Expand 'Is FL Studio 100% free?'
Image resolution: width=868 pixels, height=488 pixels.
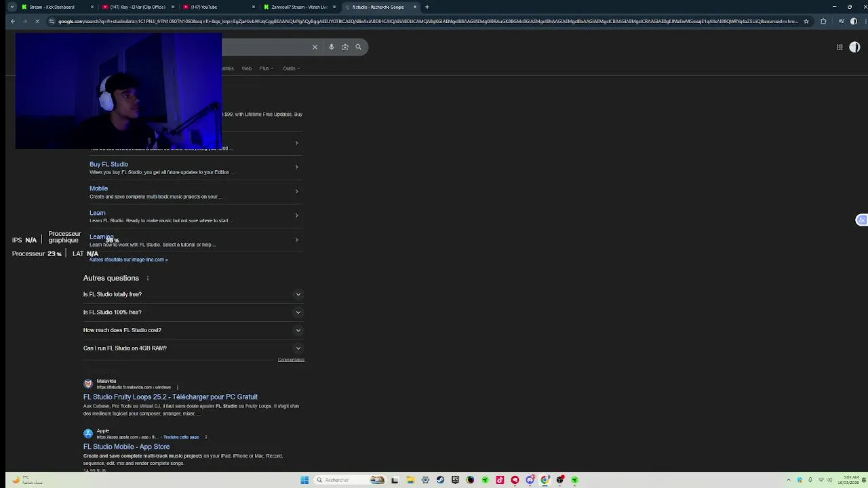tap(193, 312)
